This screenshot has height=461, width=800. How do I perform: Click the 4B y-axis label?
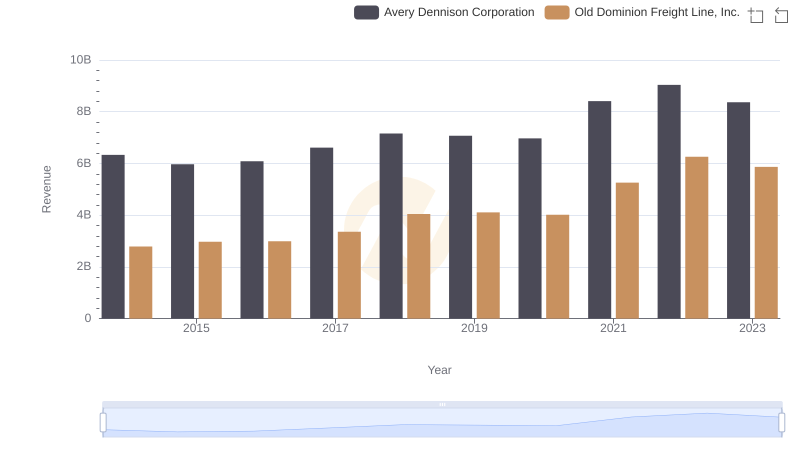(84, 215)
